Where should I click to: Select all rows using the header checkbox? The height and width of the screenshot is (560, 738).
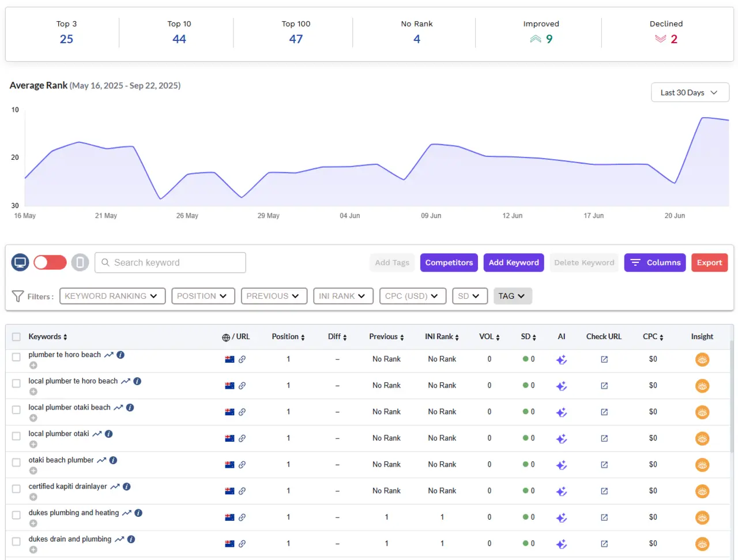pyautogui.click(x=16, y=337)
